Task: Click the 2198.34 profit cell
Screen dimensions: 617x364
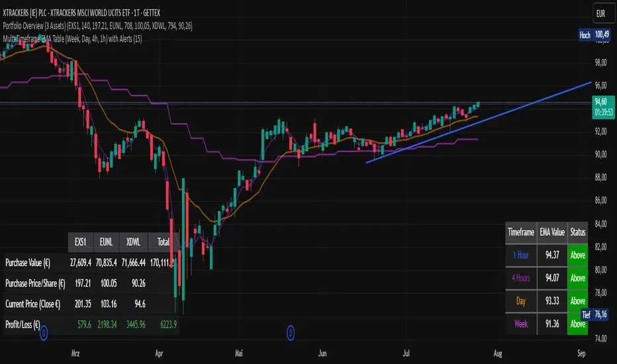Action: pyautogui.click(x=107, y=325)
